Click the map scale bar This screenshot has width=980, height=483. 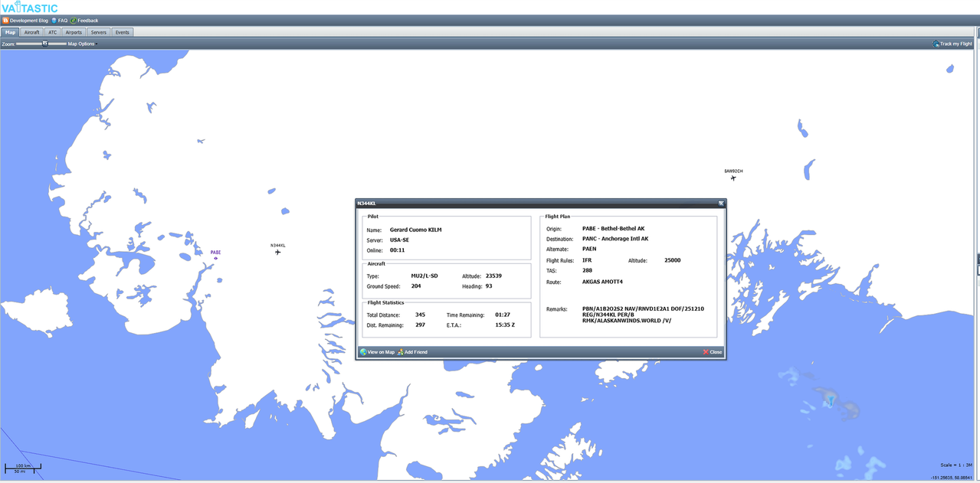(x=23, y=468)
